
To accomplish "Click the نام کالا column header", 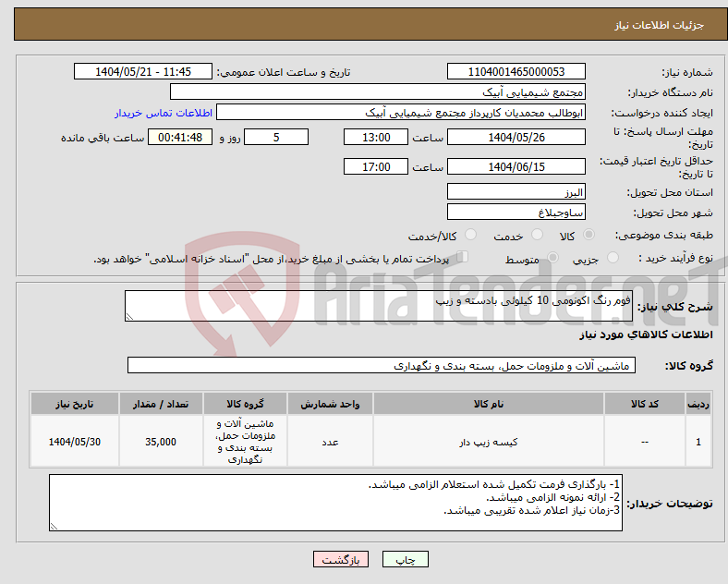I will coord(489,404).
